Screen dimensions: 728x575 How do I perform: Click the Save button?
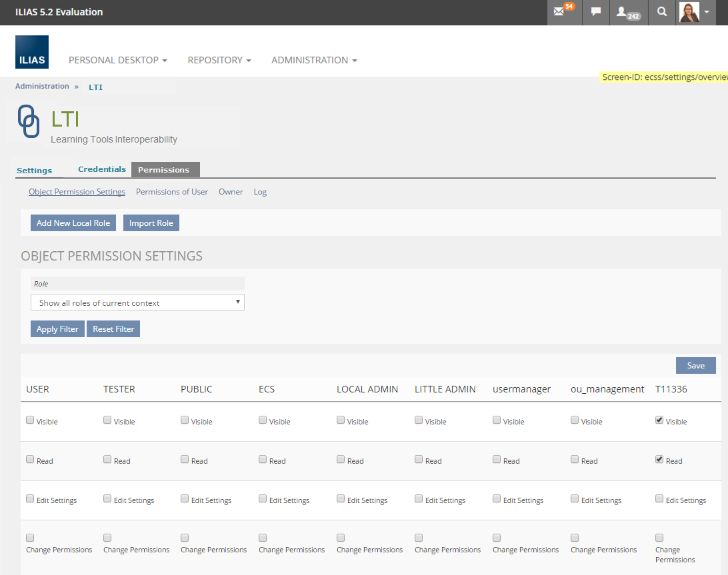[x=695, y=366]
